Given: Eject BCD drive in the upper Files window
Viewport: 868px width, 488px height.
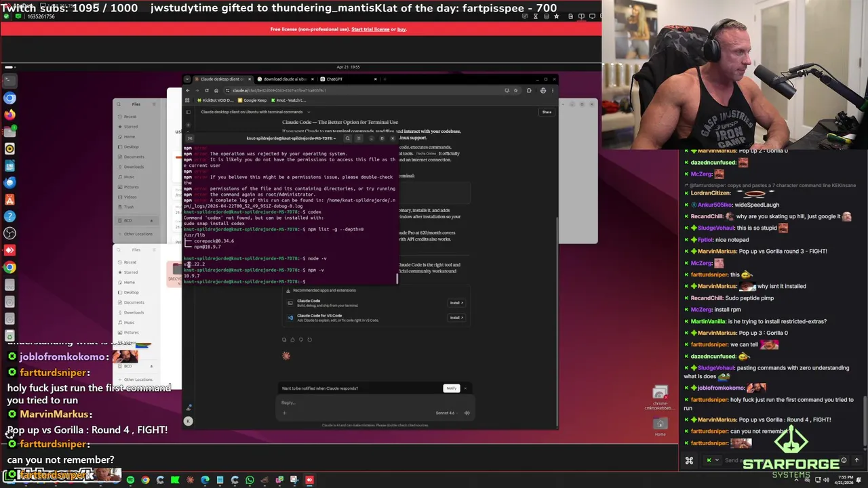Looking at the screenshot, I should tap(151, 220).
